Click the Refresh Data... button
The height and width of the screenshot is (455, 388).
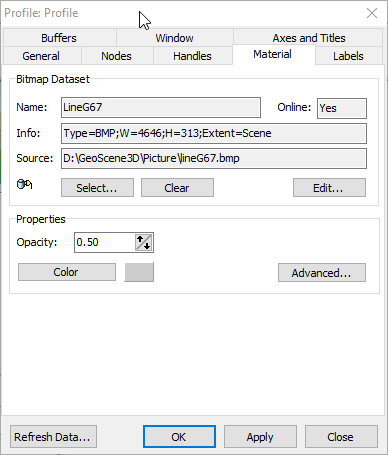click(x=53, y=437)
